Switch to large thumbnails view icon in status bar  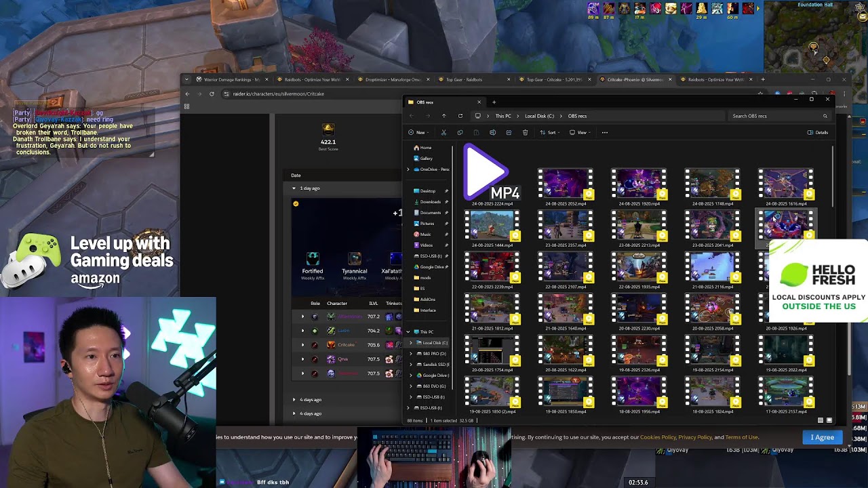(x=829, y=420)
